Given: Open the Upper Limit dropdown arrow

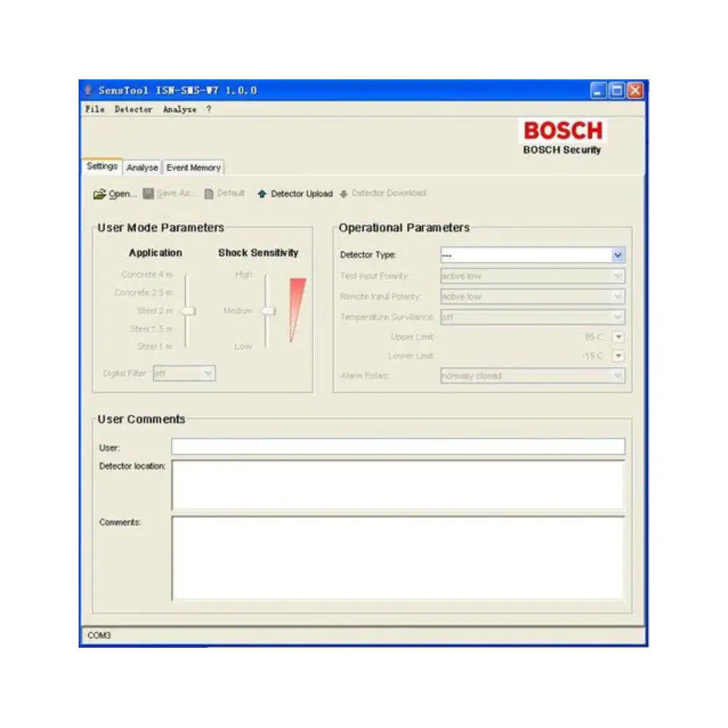Looking at the screenshot, I should point(618,336).
